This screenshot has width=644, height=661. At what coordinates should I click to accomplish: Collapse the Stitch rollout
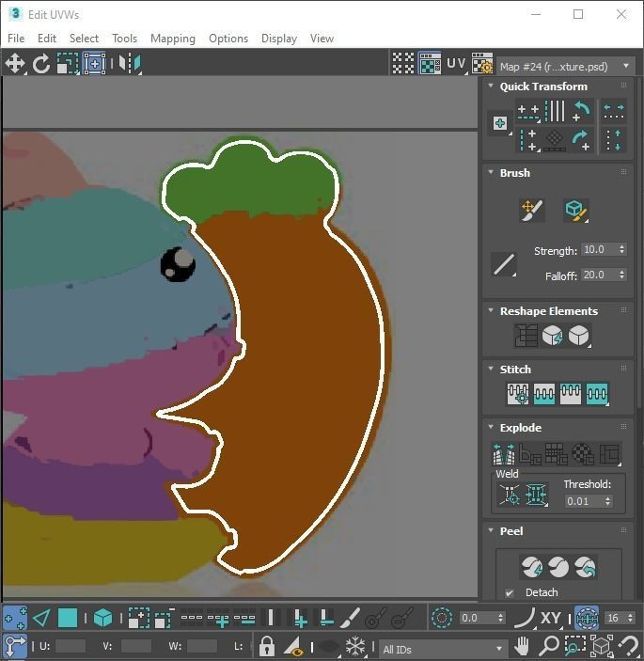(x=491, y=369)
